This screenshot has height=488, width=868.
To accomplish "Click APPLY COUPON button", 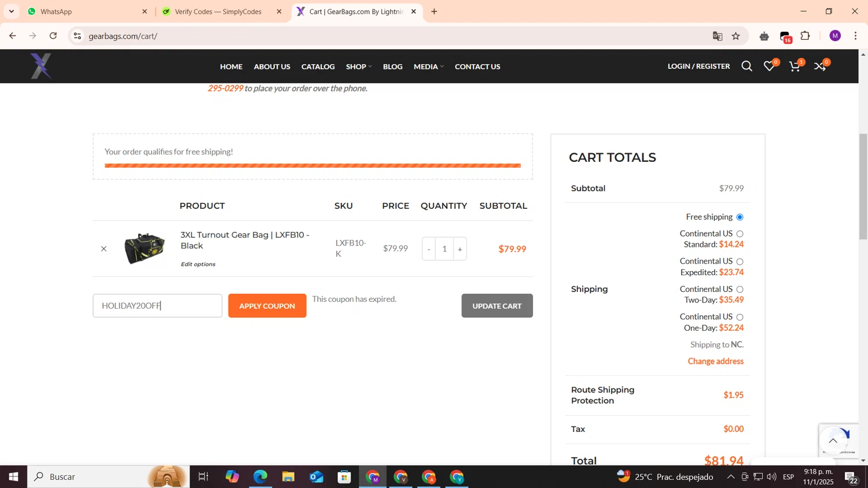I will pyautogui.click(x=267, y=306).
